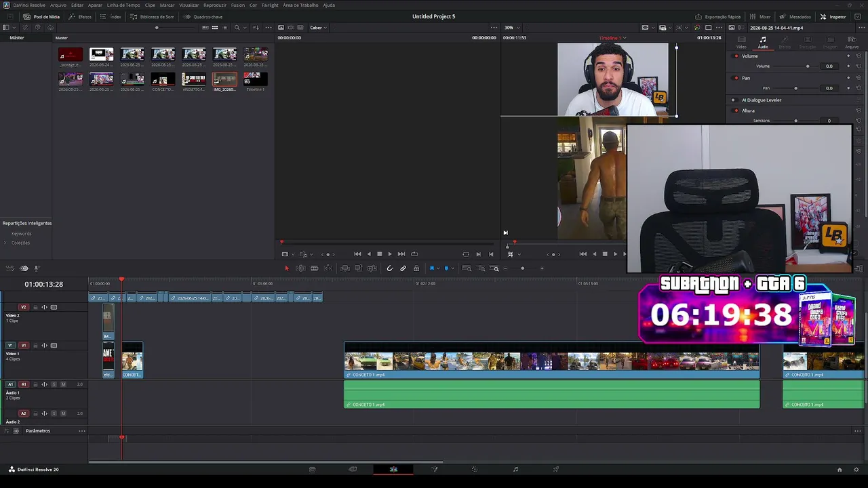Switch to Áudio tab in Inspector
This screenshot has width=868, height=488.
tap(763, 43)
